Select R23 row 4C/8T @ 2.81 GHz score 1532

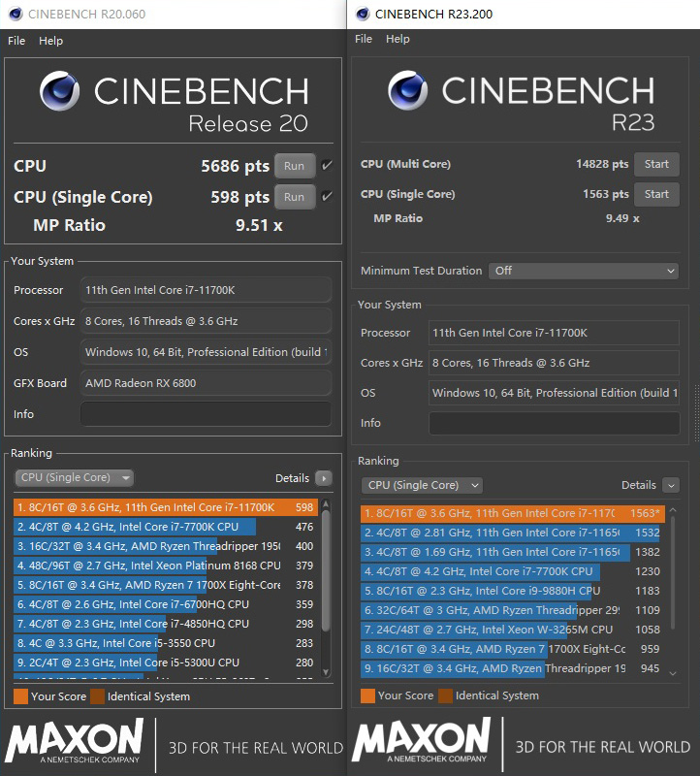[x=513, y=533]
